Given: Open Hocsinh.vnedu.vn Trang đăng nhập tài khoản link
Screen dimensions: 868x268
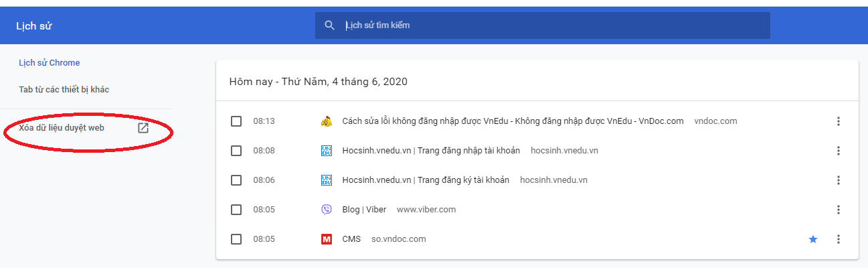Looking at the screenshot, I should coord(431,151).
